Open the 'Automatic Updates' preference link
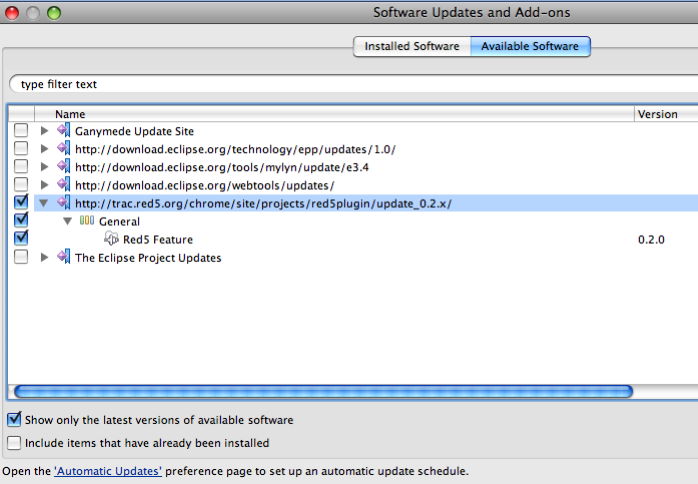 point(108,471)
